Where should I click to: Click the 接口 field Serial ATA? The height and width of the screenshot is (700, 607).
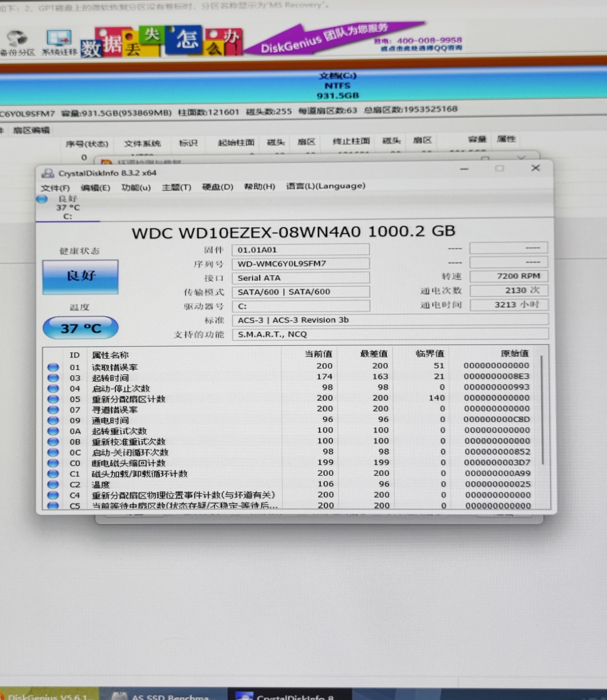pos(301,278)
